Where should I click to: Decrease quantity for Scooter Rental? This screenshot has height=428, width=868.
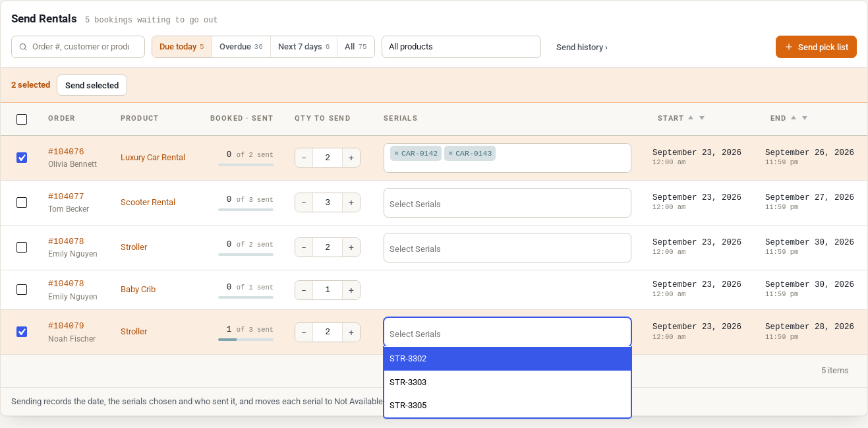click(304, 202)
